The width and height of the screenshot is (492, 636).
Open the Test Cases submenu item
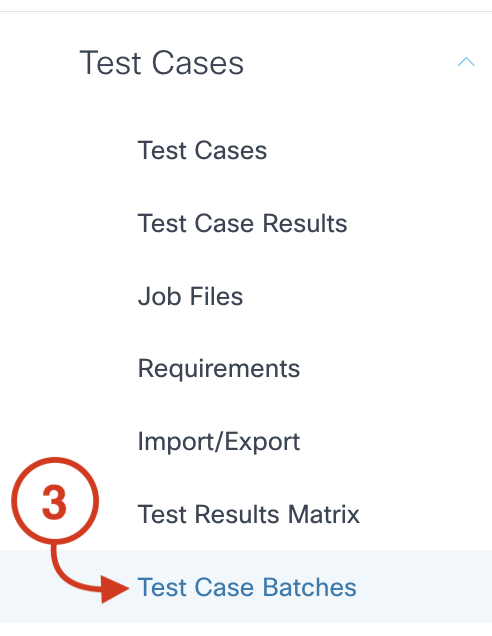202,150
